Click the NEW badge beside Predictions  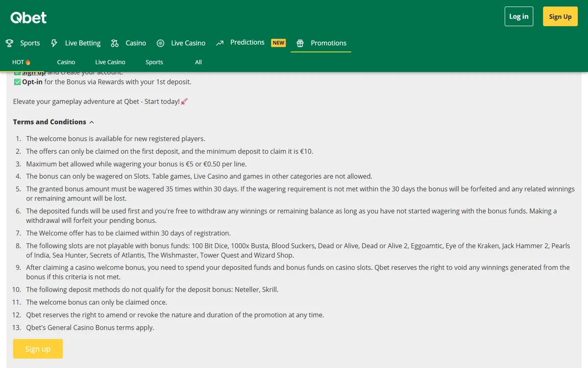[278, 43]
